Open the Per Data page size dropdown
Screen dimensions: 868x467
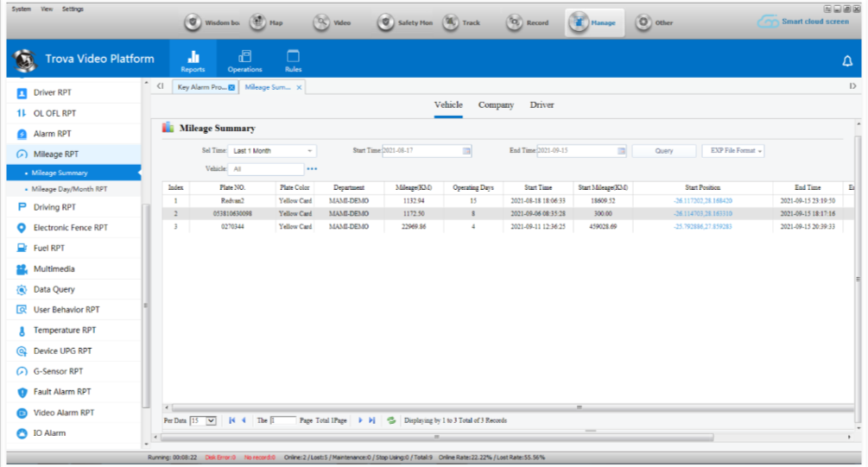click(211, 420)
